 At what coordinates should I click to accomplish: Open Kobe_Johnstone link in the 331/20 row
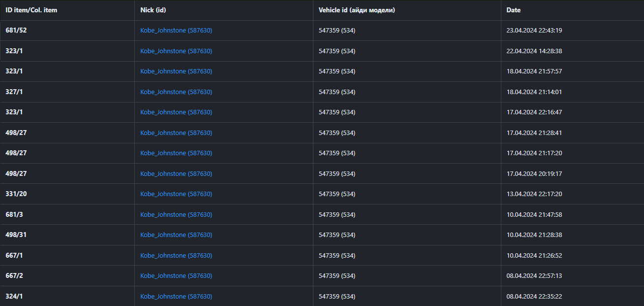176,194
